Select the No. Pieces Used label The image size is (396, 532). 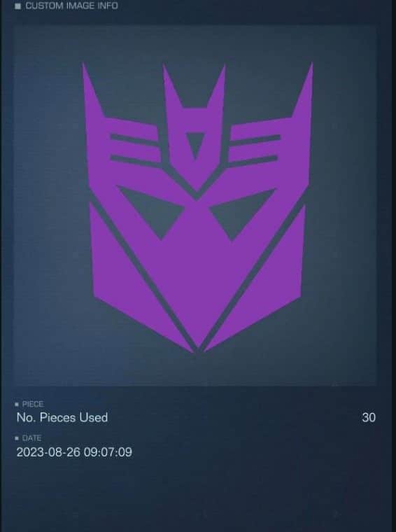point(62,418)
